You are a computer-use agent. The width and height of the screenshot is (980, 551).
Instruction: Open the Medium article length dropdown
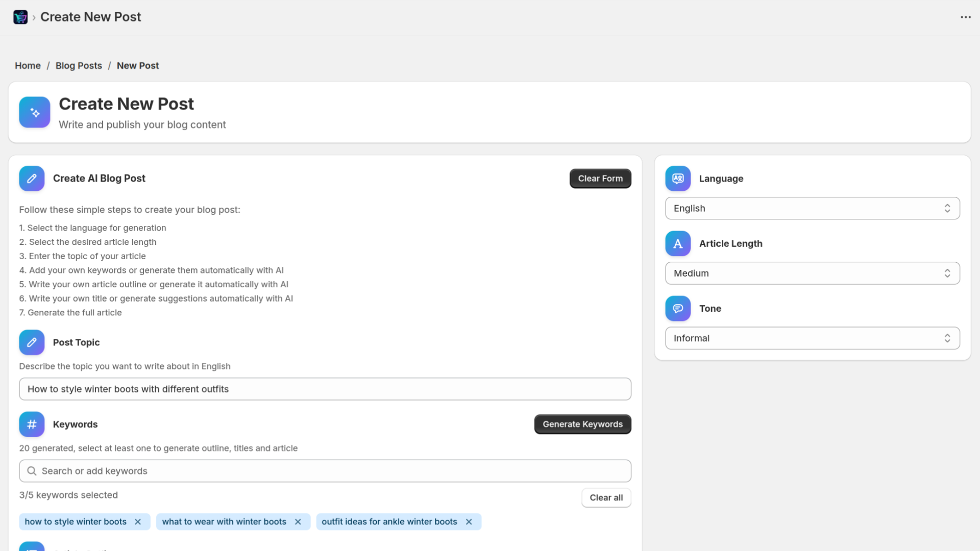(x=812, y=273)
